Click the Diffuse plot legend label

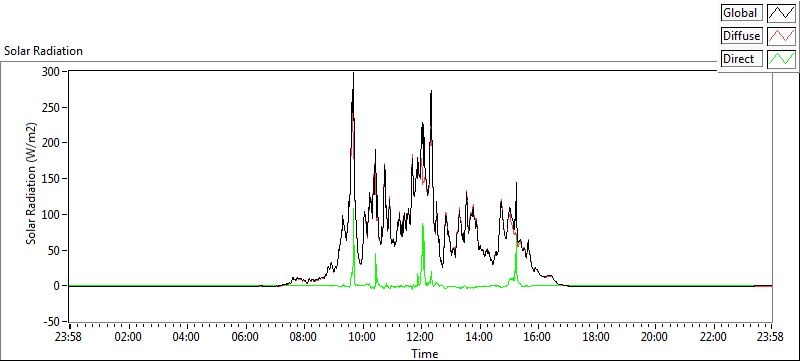click(742, 36)
